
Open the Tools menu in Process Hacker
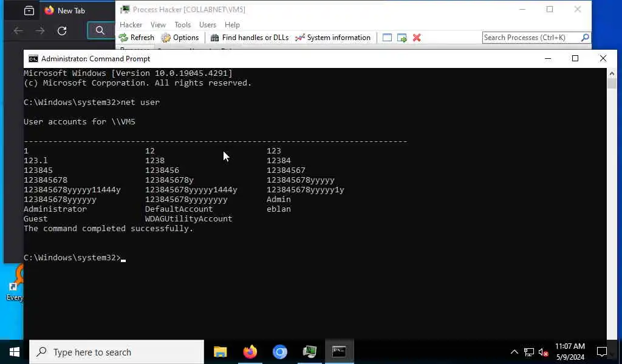click(x=182, y=24)
